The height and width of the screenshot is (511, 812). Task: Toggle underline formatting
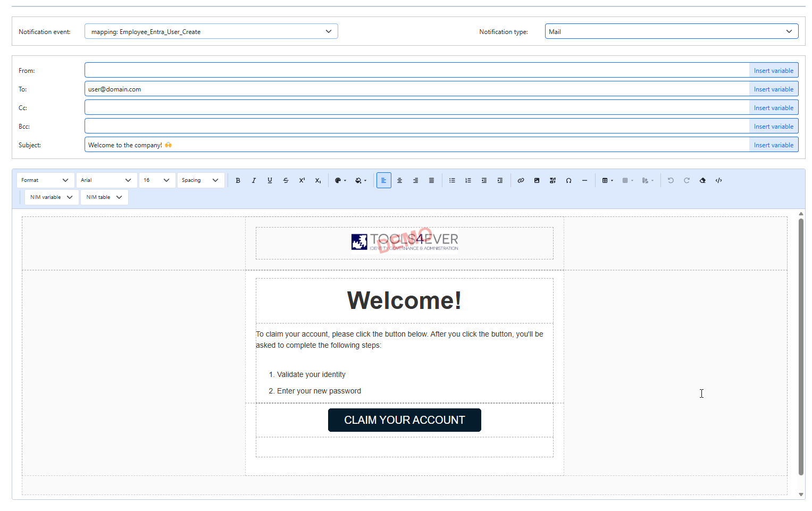pyautogui.click(x=270, y=180)
